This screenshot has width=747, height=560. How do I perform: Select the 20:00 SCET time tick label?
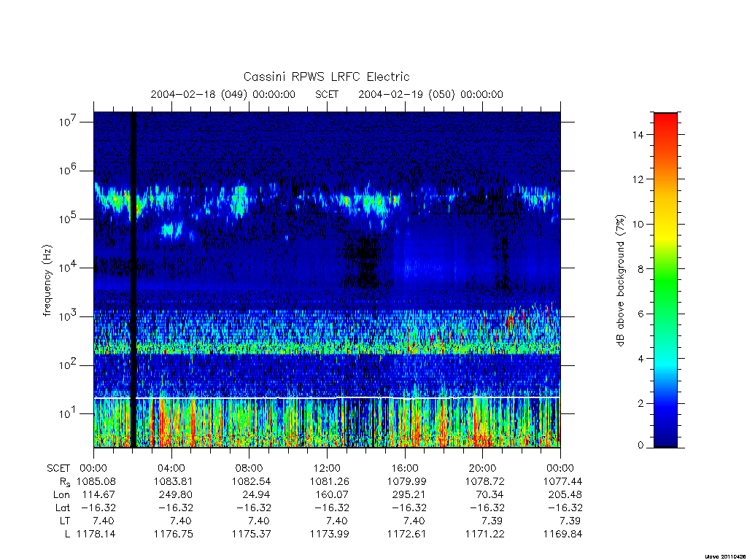(x=483, y=468)
